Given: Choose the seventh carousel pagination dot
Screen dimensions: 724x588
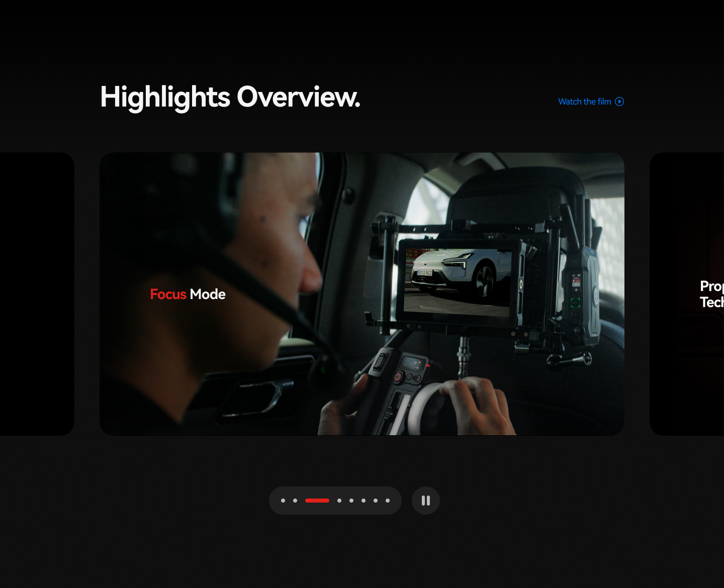Looking at the screenshot, I should click(376, 501).
